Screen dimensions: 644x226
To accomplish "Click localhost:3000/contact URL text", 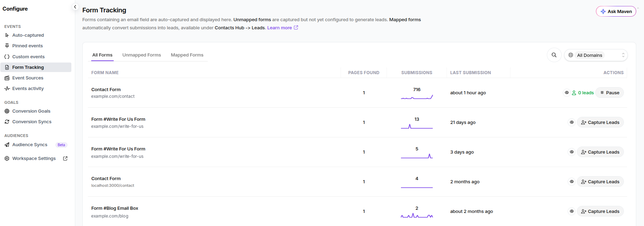I will [x=113, y=186].
